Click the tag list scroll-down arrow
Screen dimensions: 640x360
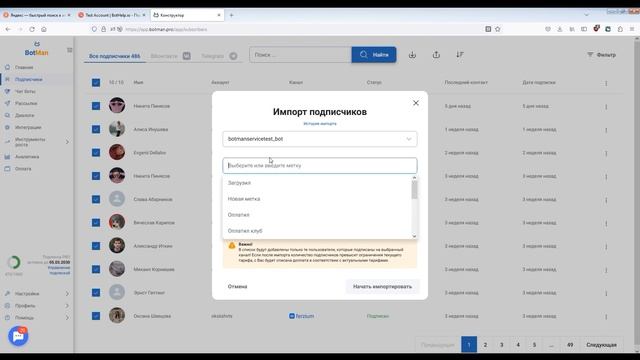pyautogui.click(x=414, y=236)
